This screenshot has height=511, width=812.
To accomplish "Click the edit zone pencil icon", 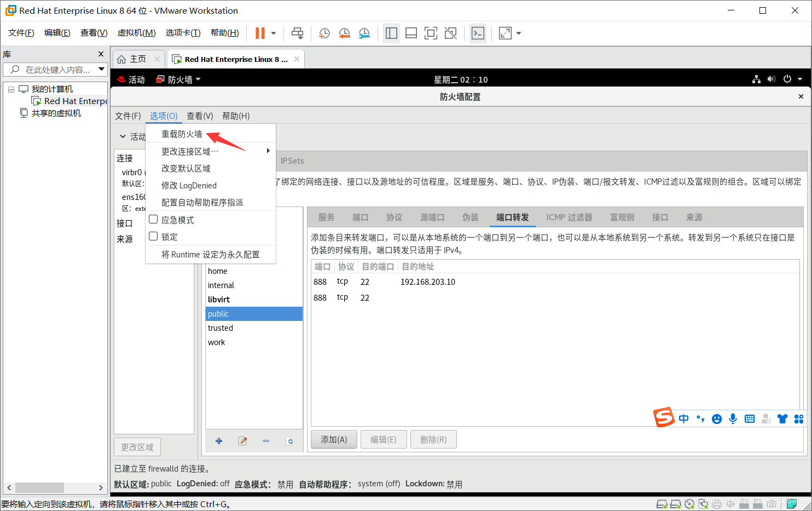I will (242, 441).
